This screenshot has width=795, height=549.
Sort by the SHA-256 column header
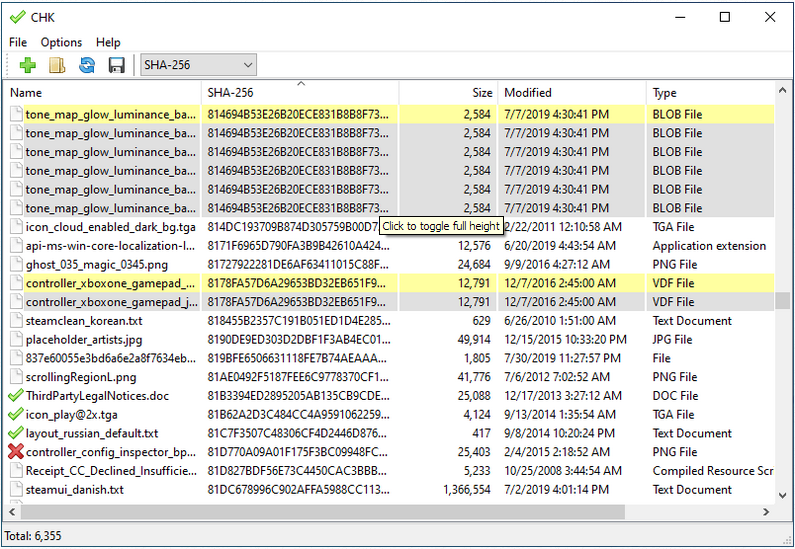(300, 93)
